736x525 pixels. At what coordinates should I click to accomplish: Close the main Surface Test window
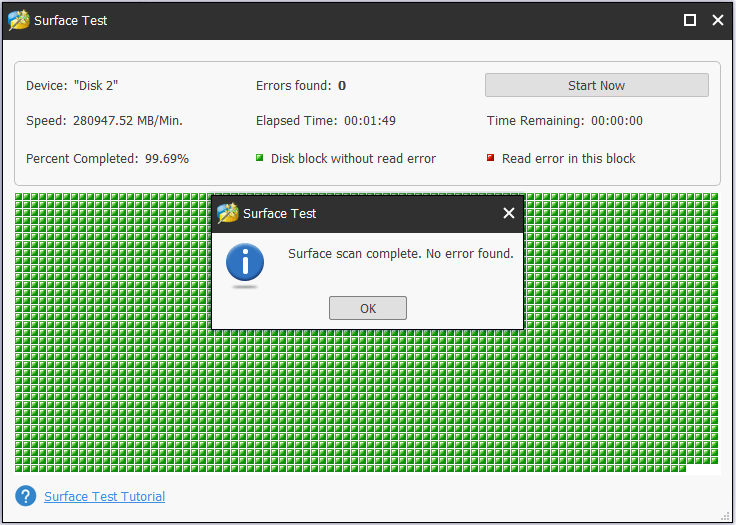point(717,20)
